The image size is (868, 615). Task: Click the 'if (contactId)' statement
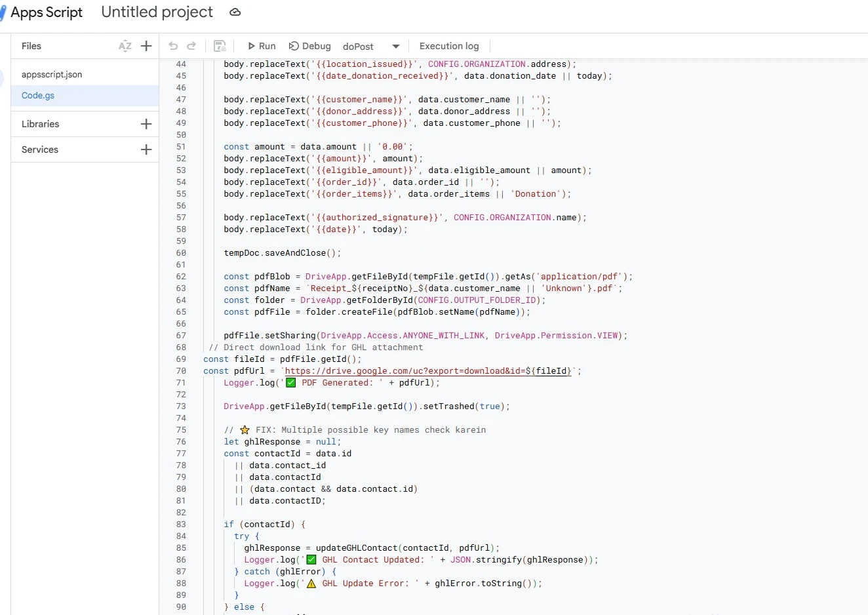click(x=265, y=525)
